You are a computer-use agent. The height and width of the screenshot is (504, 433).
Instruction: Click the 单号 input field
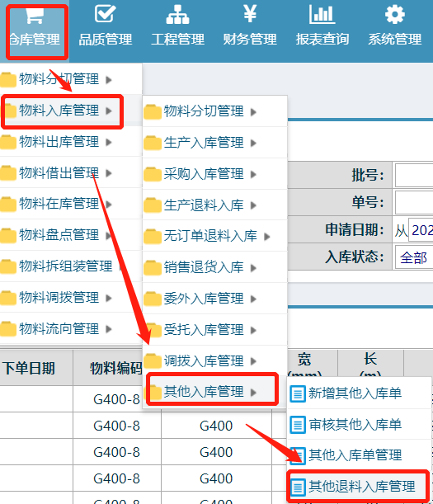[x=414, y=202]
